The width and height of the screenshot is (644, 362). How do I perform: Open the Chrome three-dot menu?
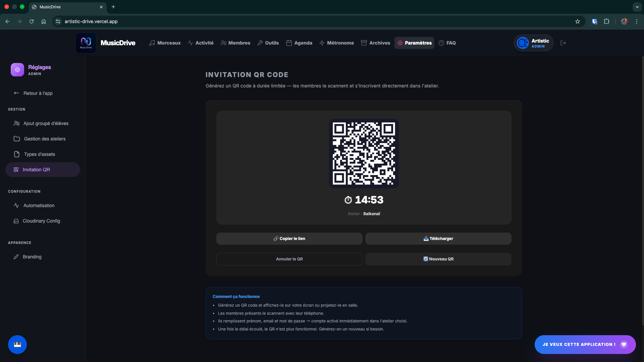tap(637, 21)
